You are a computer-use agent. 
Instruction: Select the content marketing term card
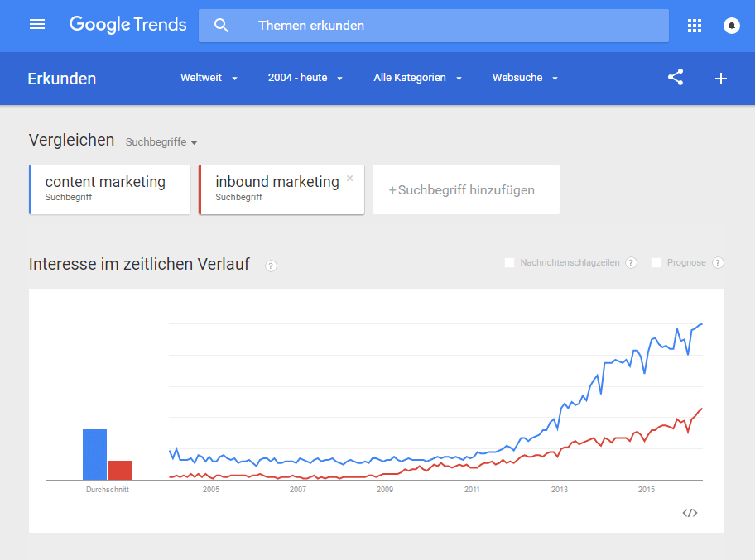[x=109, y=189]
